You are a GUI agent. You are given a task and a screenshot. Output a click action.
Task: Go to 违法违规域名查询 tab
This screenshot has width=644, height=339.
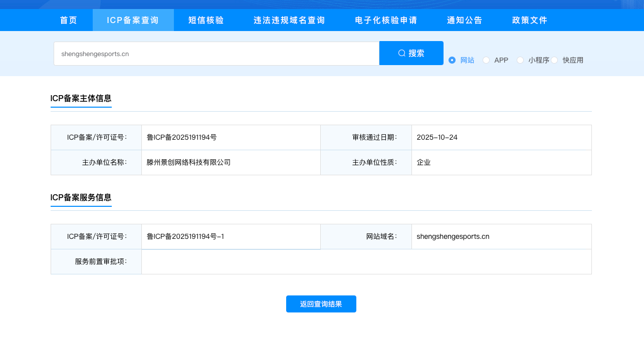tap(289, 20)
